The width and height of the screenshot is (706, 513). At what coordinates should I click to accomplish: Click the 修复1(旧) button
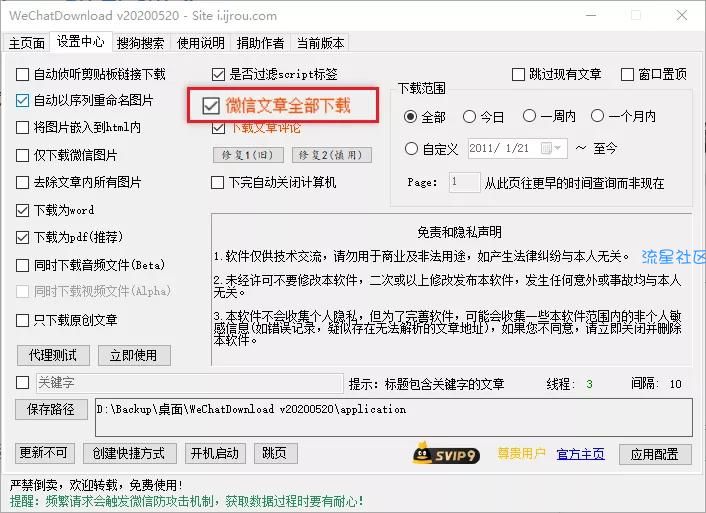pyautogui.click(x=249, y=155)
